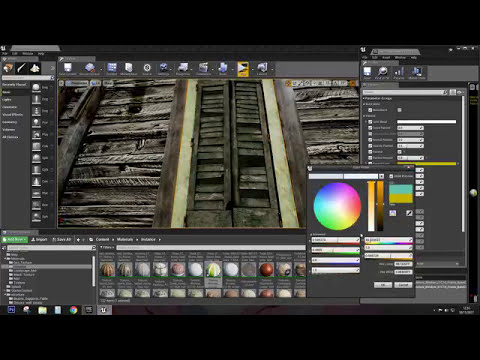The image size is (480, 360).
Task: Select the Point Light placement icon
Action: pyautogui.click(x=36, y=123)
